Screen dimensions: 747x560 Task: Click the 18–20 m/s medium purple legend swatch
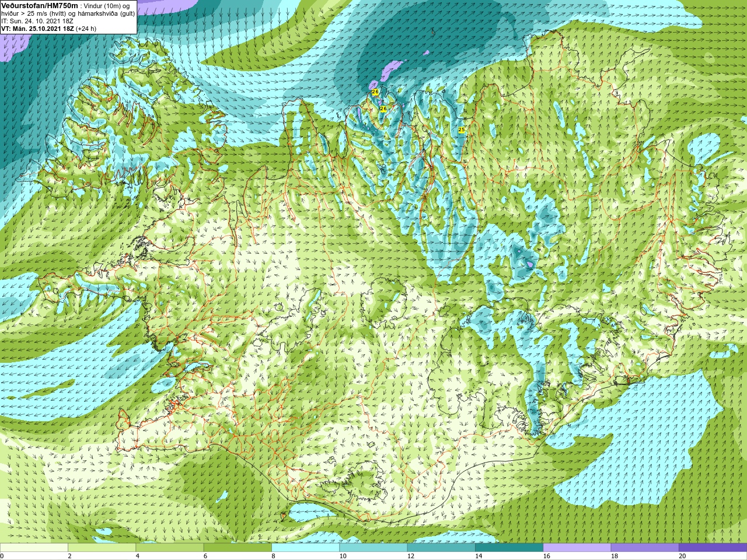(x=645, y=548)
